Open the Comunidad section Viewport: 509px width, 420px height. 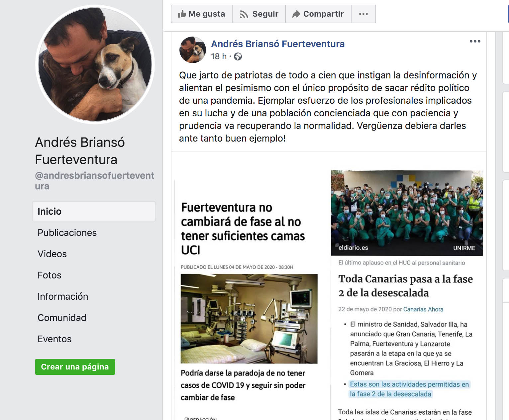(x=62, y=318)
